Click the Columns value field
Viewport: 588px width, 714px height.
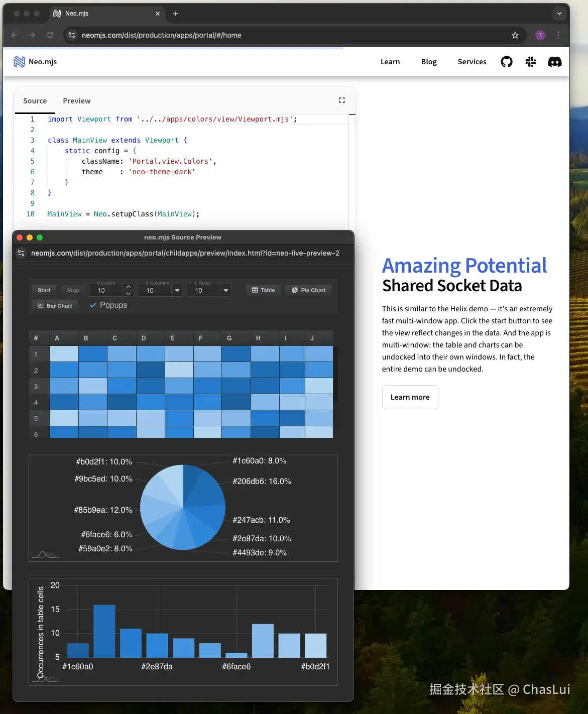pyautogui.click(x=155, y=290)
